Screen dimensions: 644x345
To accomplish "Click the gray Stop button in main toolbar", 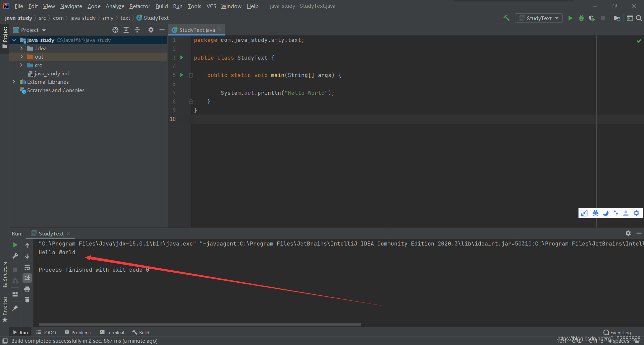I will click(603, 18).
